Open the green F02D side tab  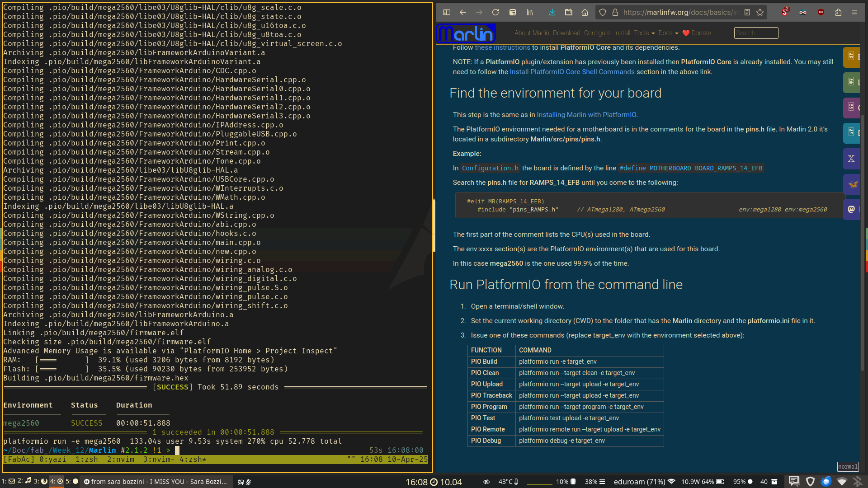tap(851, 82)
